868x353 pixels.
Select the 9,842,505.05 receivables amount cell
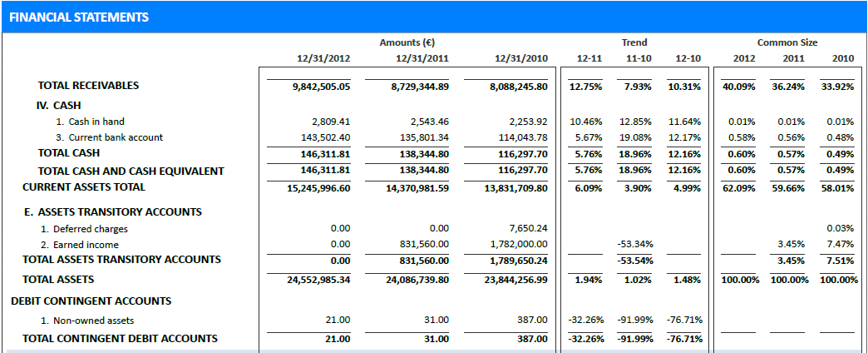point(319,87)
